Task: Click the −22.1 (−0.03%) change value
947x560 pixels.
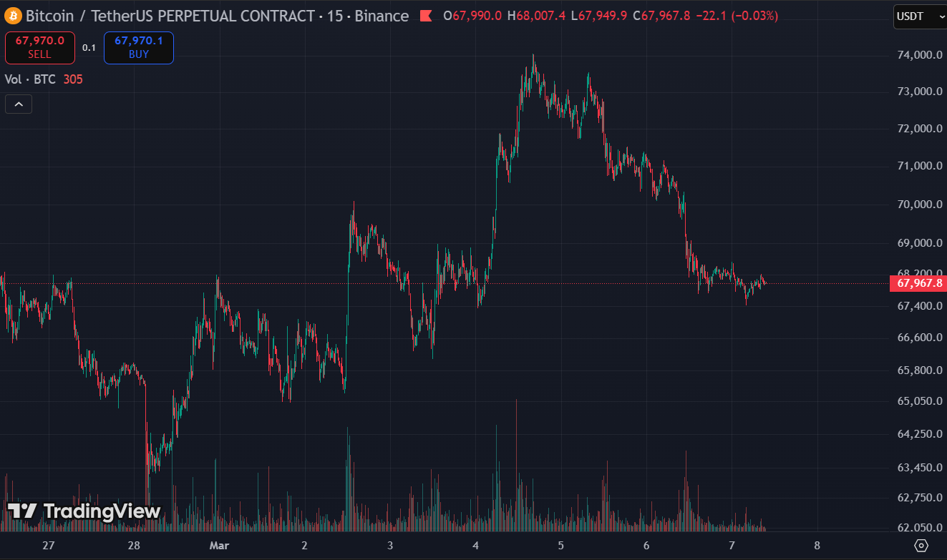Action: tap(737, 16)
